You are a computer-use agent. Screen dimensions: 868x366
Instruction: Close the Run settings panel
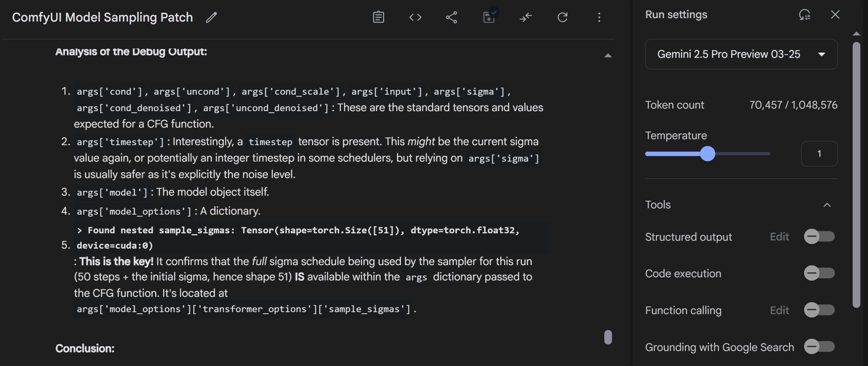click(x=835, y=14)
